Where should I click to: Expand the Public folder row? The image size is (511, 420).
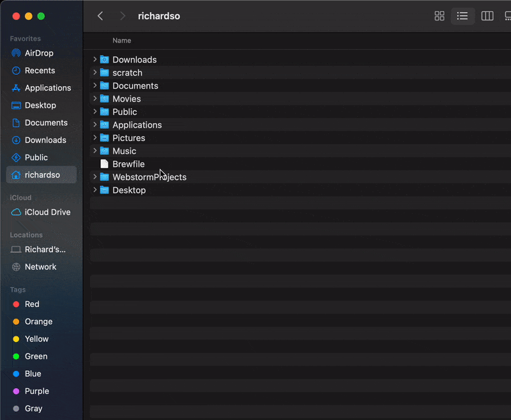(x=95, y=111)
